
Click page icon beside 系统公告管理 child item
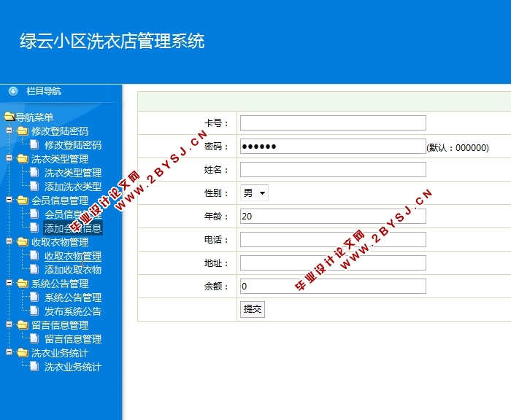pyautogui.click(x=34, y=297)
